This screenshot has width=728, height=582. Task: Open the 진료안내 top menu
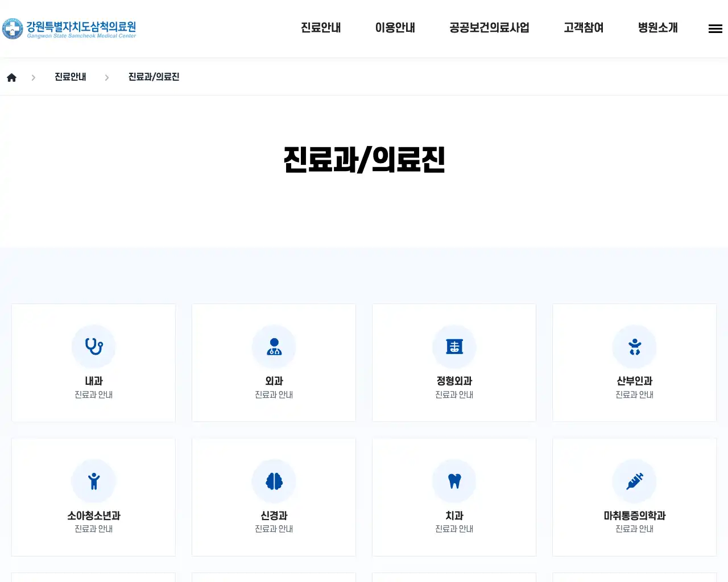click(x=321, y=28)
